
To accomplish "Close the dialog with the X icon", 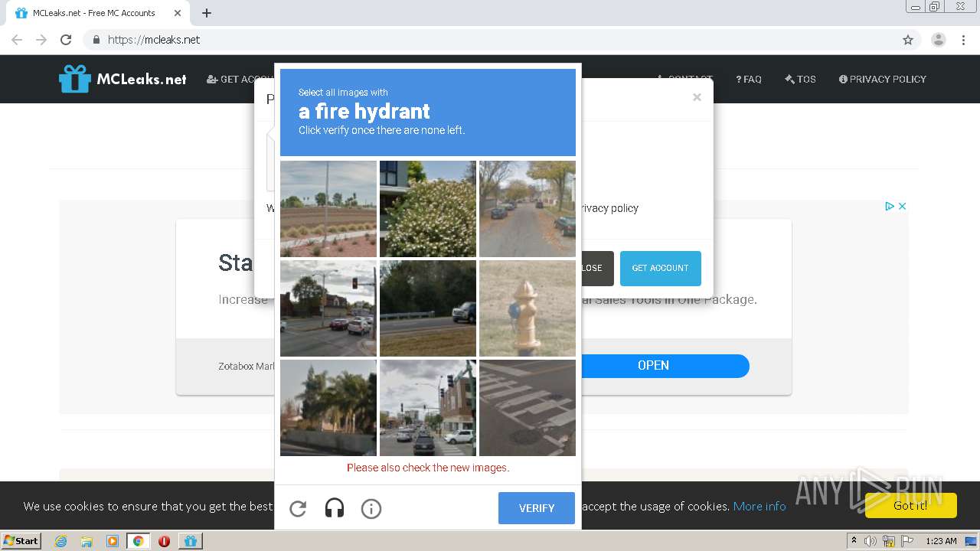I will (697, 97).
